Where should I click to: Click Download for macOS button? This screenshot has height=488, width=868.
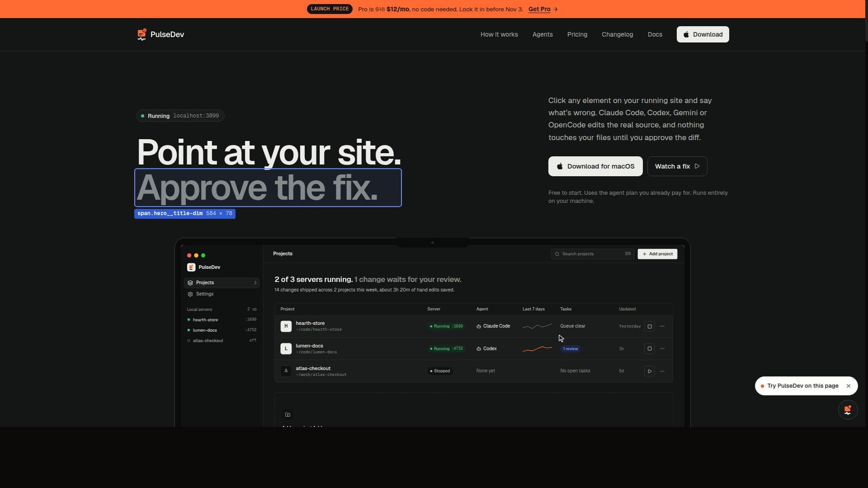595,166
